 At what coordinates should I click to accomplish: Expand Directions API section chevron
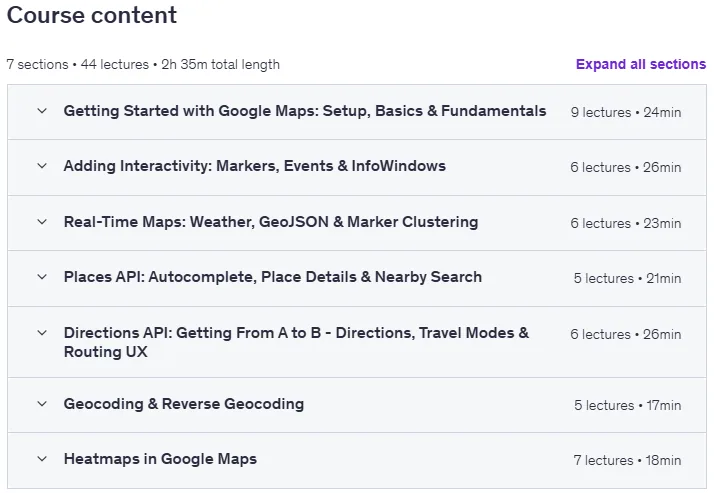42,333
